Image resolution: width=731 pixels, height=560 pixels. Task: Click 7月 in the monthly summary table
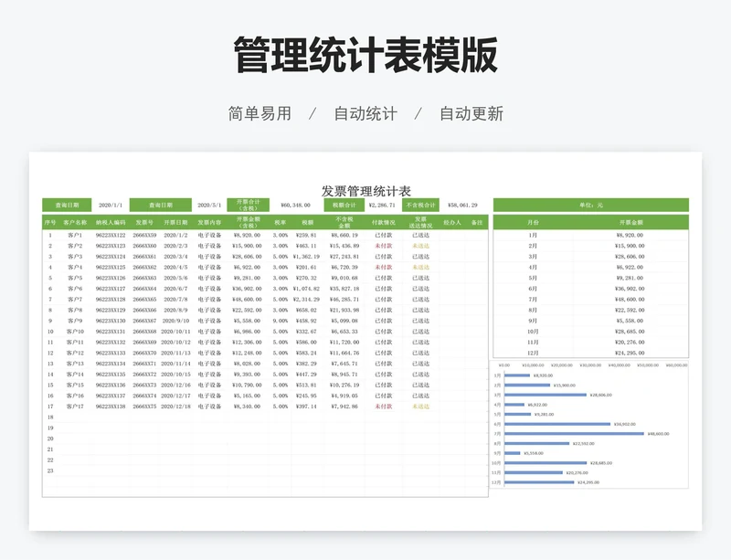(533, 300)
